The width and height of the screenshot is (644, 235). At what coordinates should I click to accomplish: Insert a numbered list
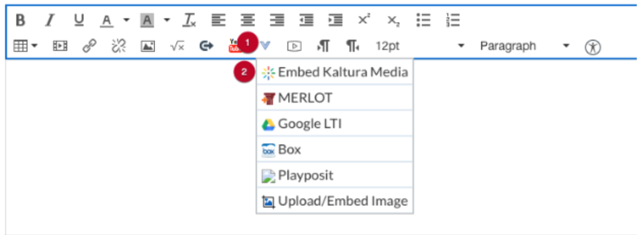coord(453,20)
